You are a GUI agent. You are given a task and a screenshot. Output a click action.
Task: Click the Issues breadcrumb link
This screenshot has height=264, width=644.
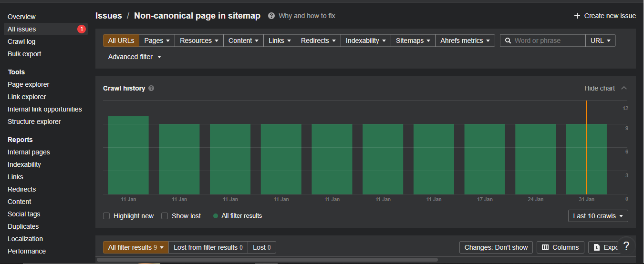tap(109, 16)
